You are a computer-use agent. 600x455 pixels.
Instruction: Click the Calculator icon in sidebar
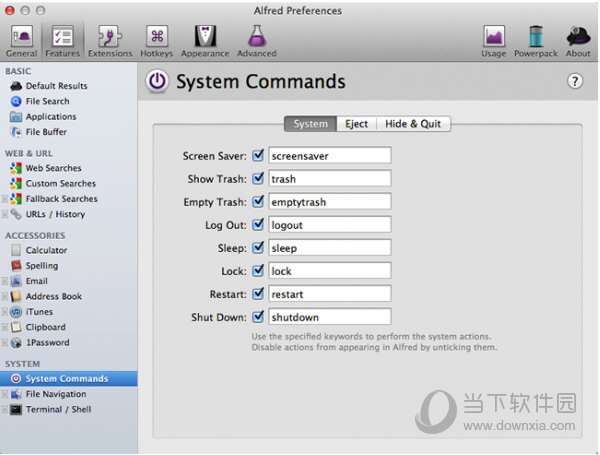click(x=16, y=250)
